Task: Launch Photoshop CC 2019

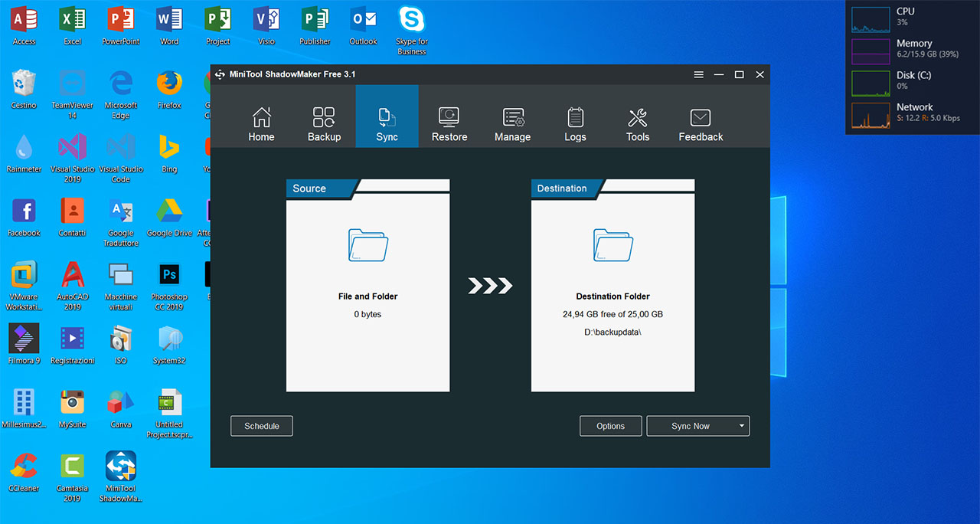Action: (x=169, y=286)
